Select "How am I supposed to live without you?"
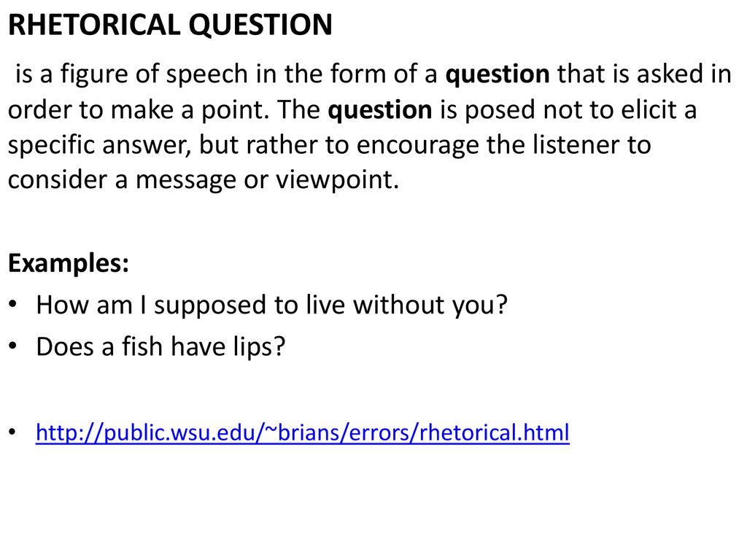This screenshot has width=747, height=560. [x=272, y=305]
